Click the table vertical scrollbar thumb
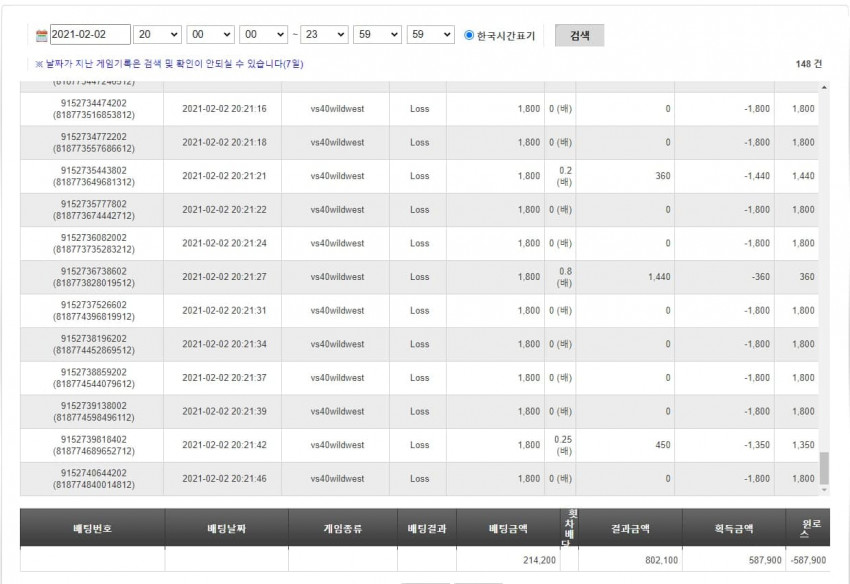 tap(824, 468)
